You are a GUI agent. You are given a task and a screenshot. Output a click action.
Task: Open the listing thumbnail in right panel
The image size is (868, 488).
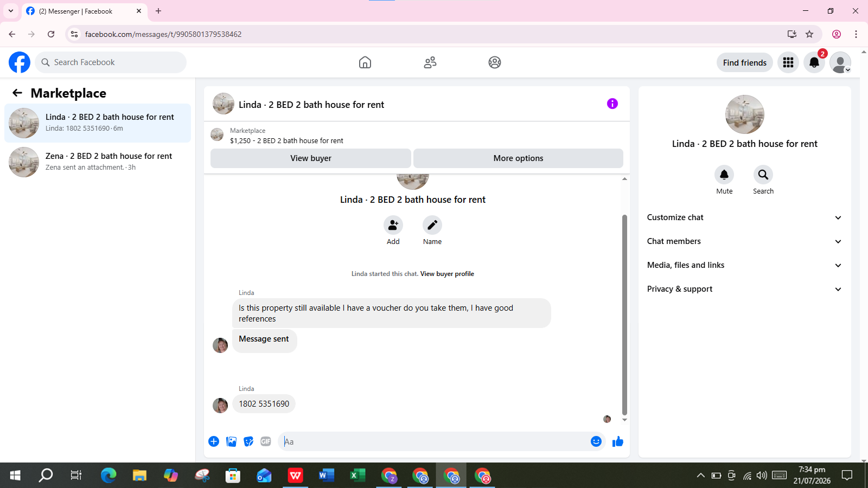[745, 114]
